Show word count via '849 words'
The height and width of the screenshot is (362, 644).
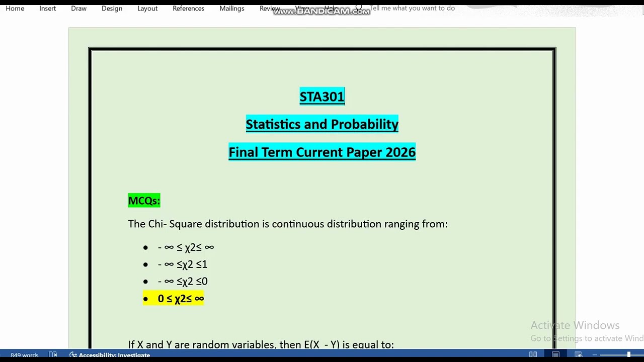click(x=24, y=355)
